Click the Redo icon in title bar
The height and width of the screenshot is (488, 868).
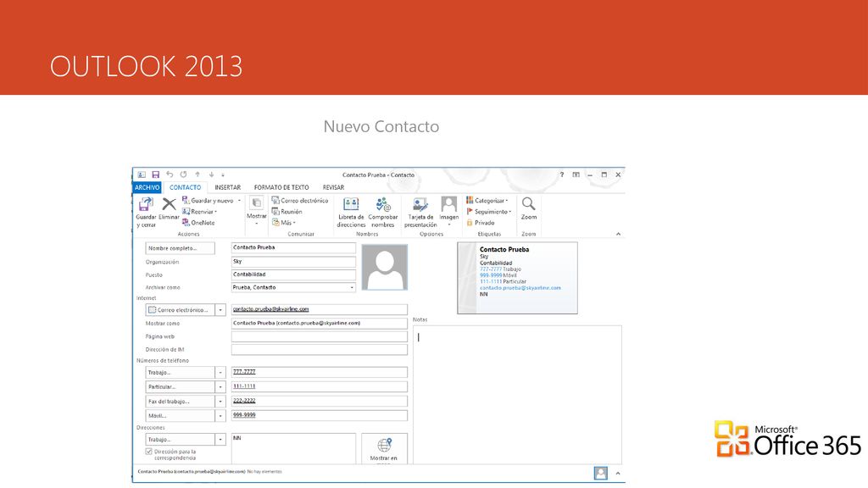coord(183,175)
